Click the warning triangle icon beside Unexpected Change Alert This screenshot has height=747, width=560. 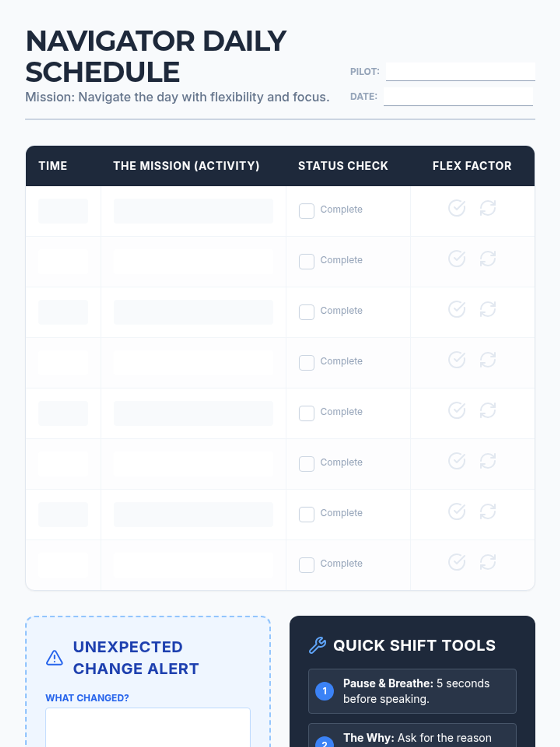pos(55,658)
